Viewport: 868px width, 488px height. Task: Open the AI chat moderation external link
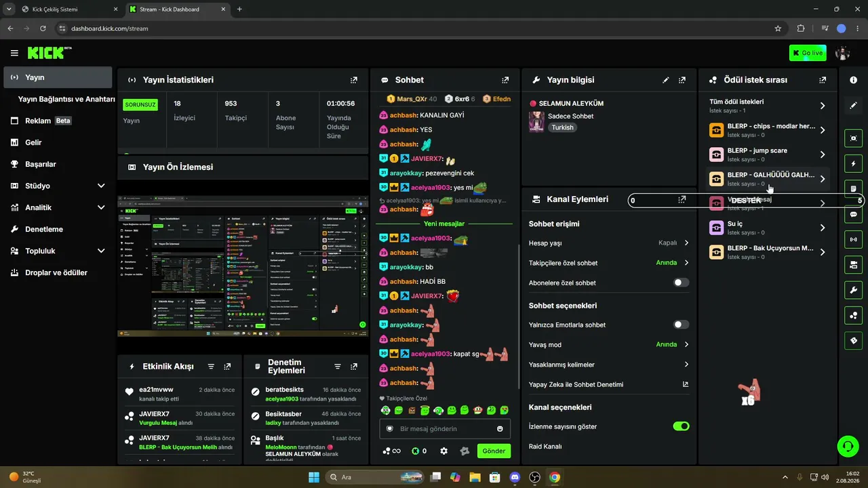coord(686,384)
